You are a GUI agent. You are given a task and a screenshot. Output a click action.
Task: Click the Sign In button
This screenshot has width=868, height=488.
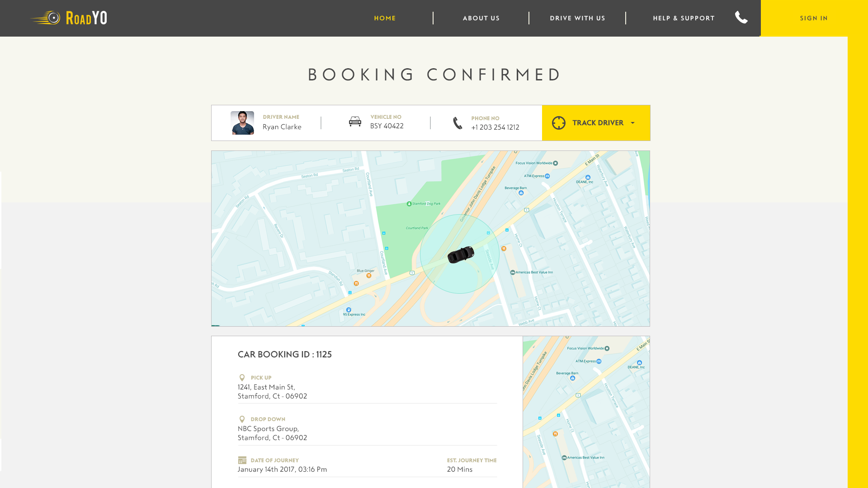click(x=814, y=18)
